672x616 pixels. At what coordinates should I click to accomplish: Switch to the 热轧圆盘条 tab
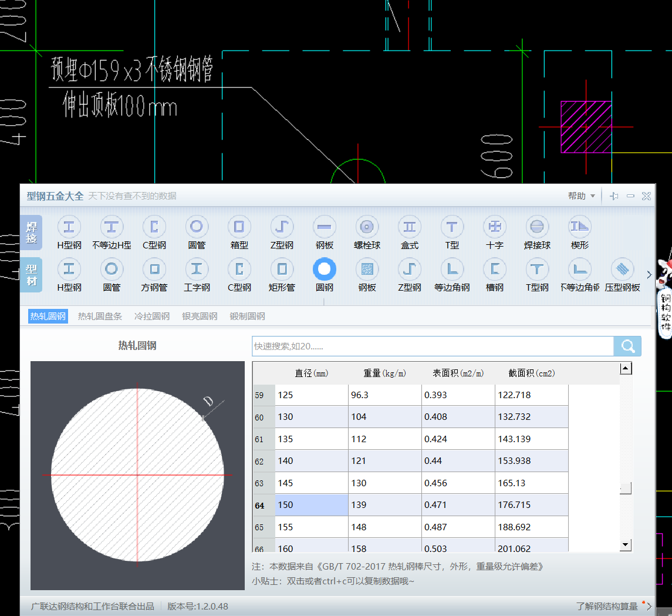[100, 317]
